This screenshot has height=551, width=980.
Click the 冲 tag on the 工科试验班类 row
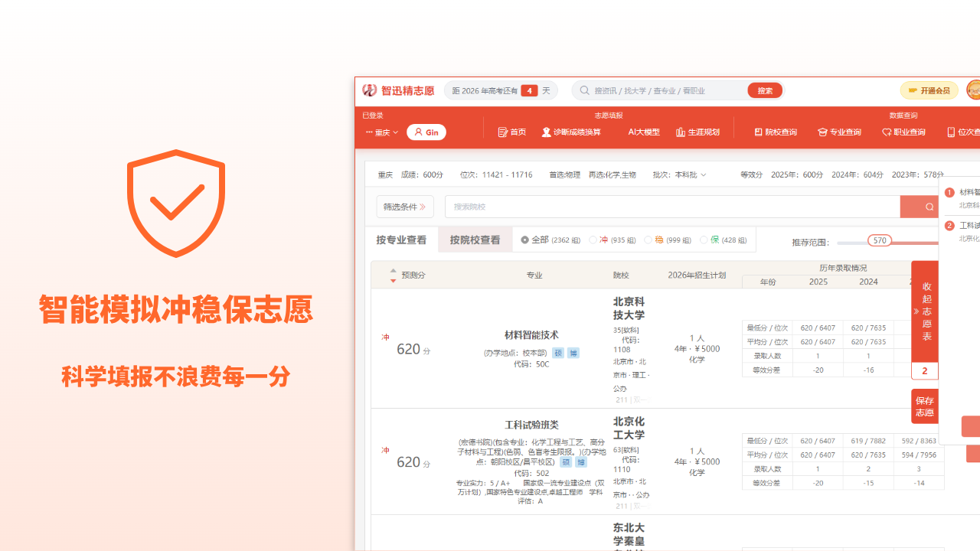pyautogui.click(x=386, y=451)
